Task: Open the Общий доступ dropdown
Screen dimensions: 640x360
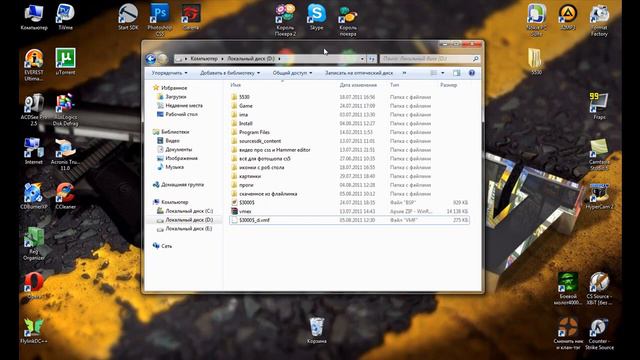Action: 292,73
